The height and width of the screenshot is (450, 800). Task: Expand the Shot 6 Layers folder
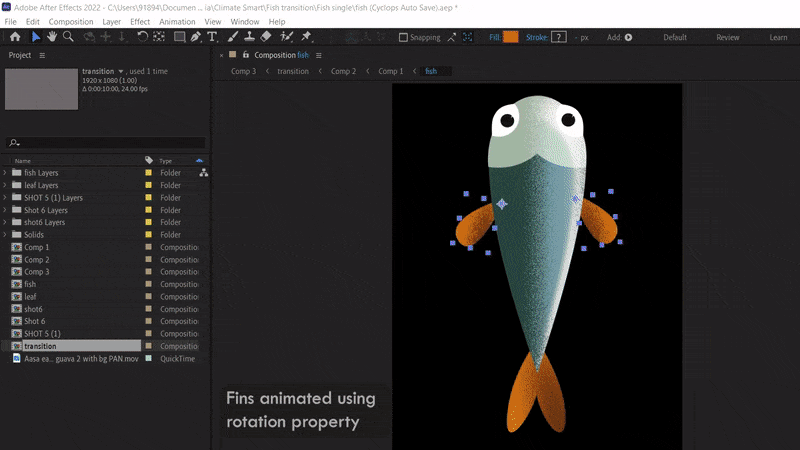(x=6, y=210)
